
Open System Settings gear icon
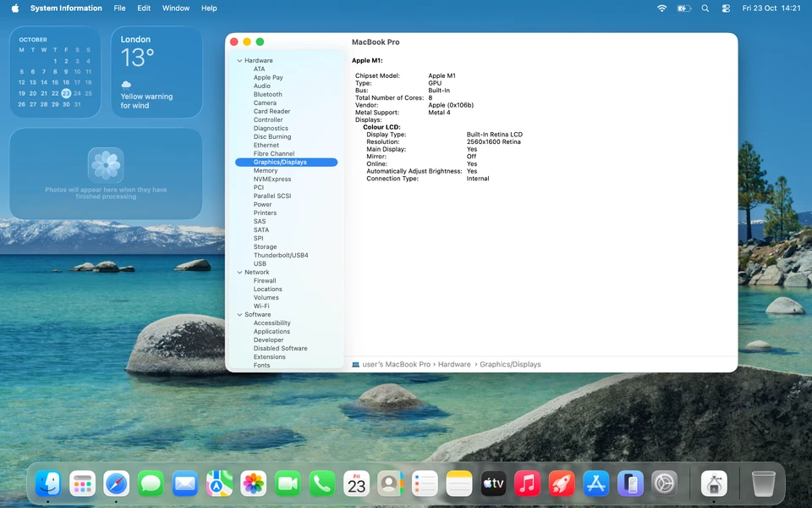tap(665, 483)
